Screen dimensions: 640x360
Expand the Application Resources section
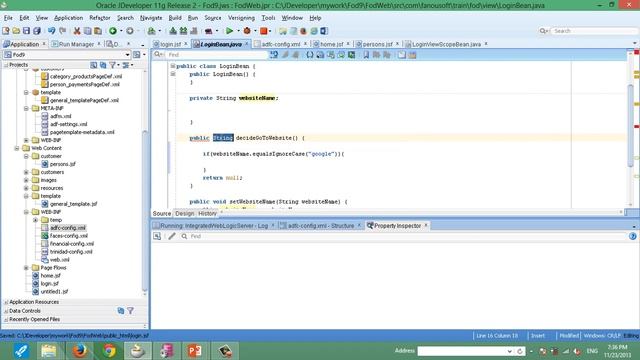(x=6, y=302)
